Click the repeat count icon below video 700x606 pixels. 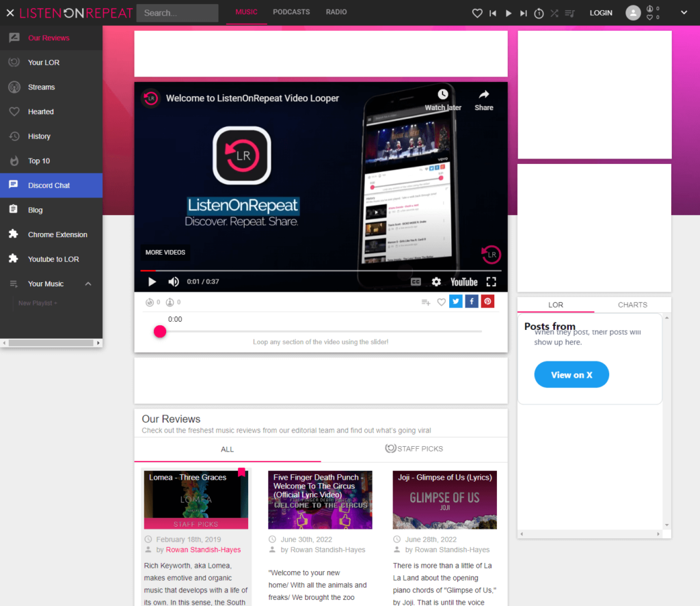(150, 302)
